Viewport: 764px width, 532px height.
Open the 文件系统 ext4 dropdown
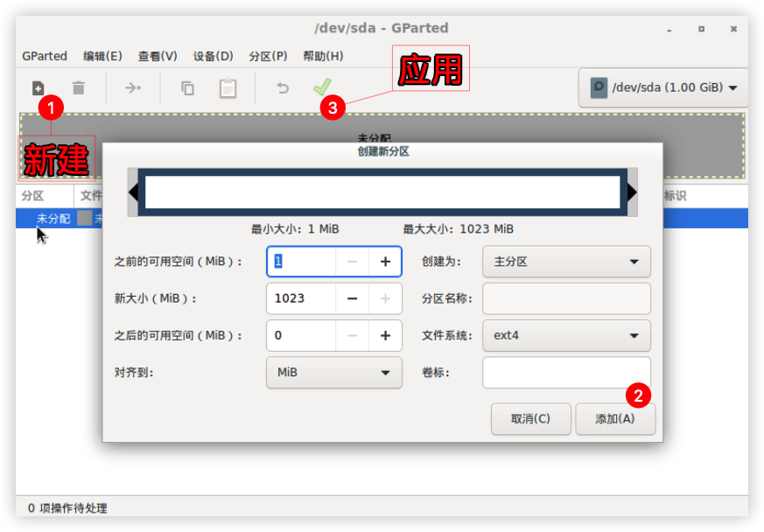pos(566,335)
